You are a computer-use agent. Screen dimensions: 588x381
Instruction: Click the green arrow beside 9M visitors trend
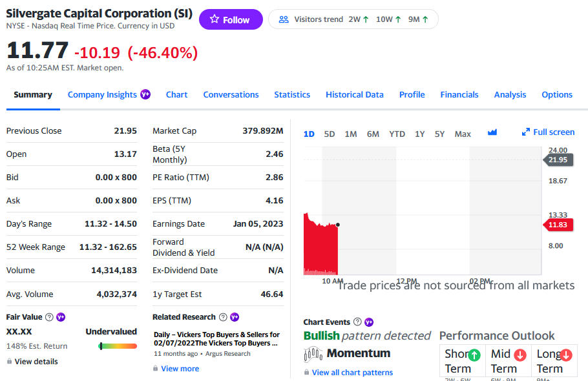(425, 19)
